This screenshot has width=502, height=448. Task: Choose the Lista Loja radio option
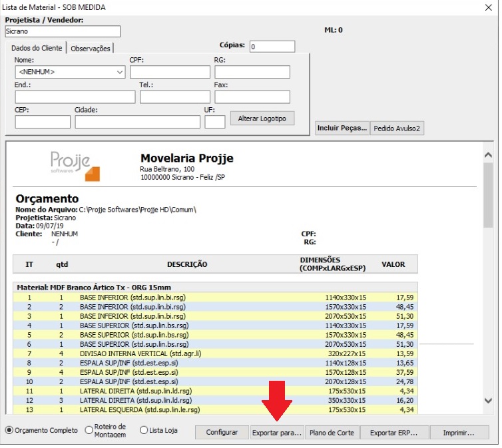(x=144, y=430)
